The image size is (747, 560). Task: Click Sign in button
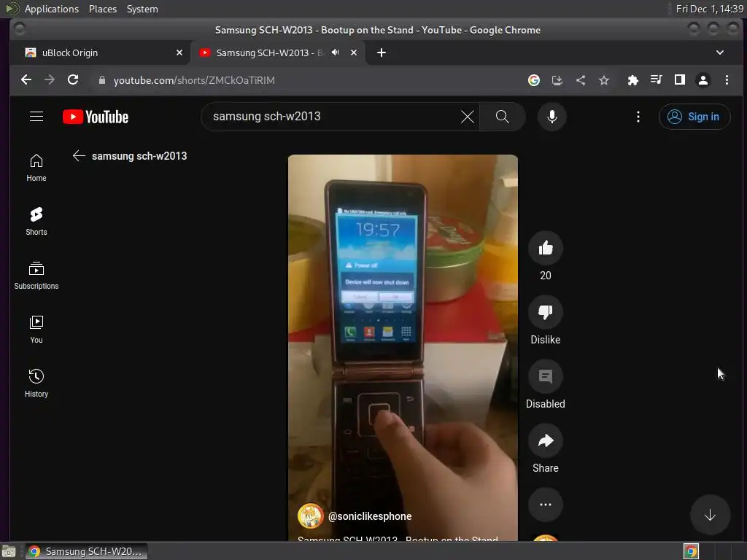pos(694,117)
